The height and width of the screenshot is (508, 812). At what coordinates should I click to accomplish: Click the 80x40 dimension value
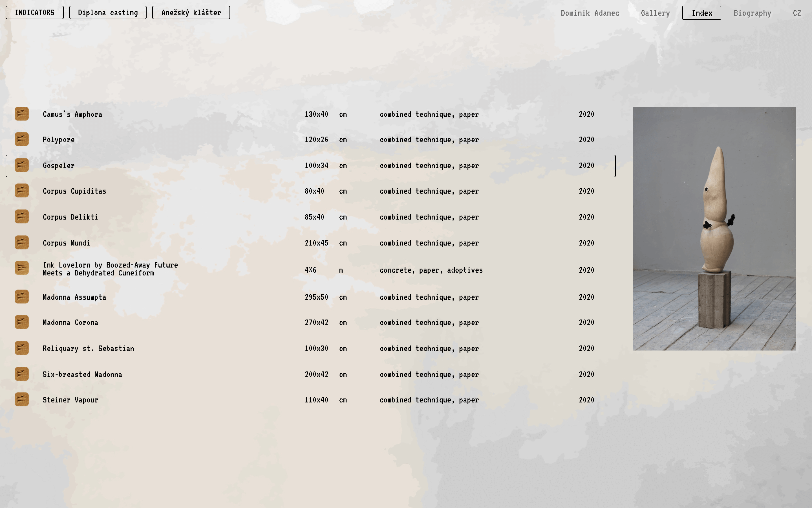[314, 191]
